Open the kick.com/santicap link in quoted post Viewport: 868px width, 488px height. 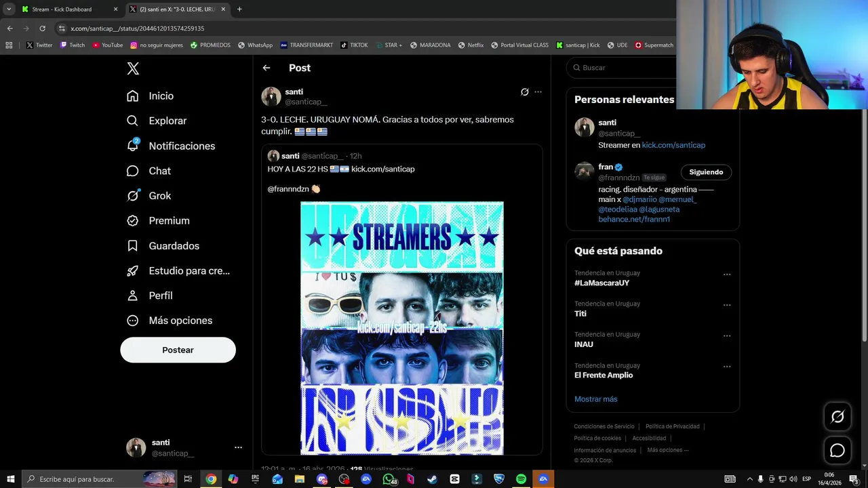(382, 169)
